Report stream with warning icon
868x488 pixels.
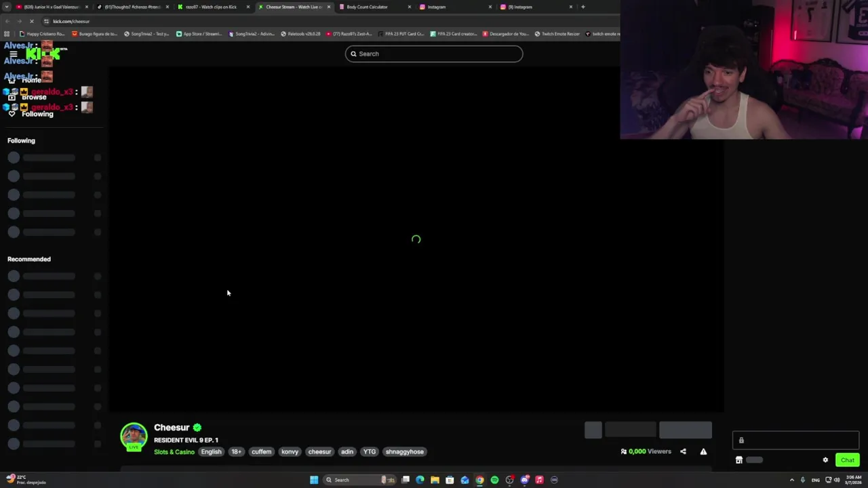coord(703,451)
